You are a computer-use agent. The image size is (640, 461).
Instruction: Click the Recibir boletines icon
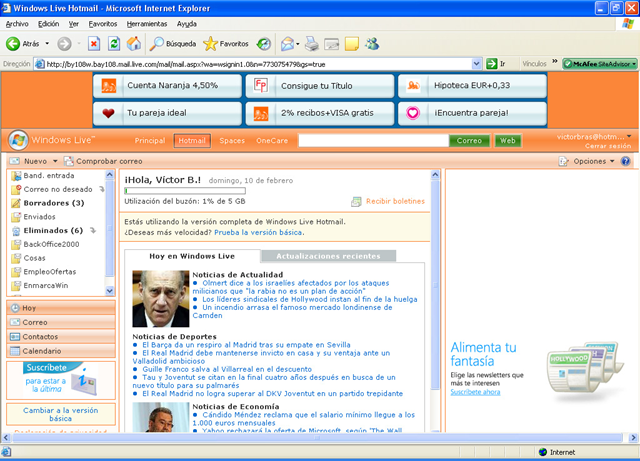356,201
